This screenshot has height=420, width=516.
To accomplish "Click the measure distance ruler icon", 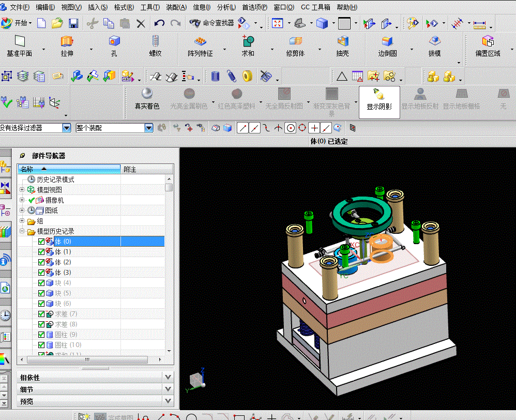I will (x=479, y=24).
